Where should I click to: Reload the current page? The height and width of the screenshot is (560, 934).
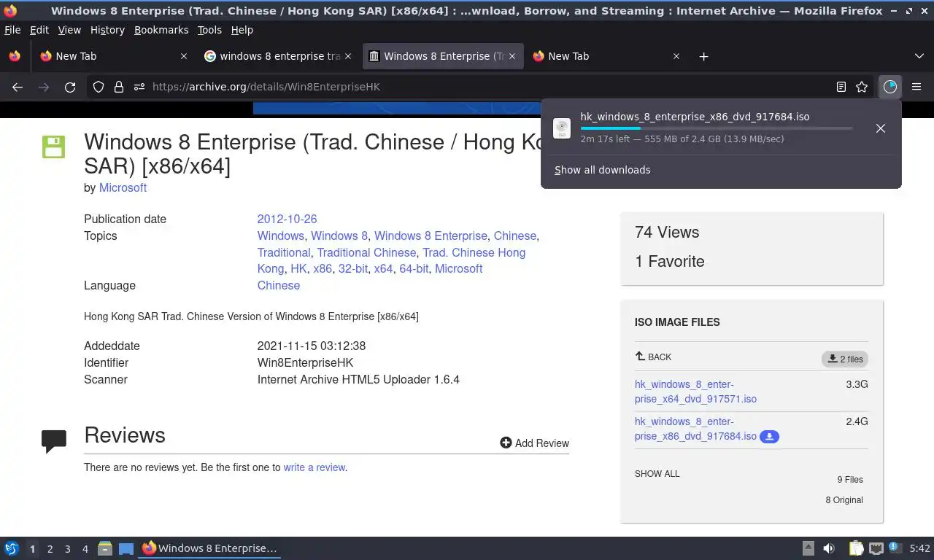click(x=70, y=87)
